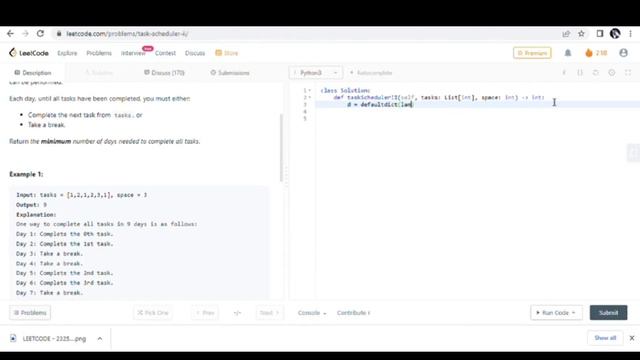Viewport: 640px width, 360px height.
Task: Switch to the Discuss (170) tab
Action: coord(164,73)
